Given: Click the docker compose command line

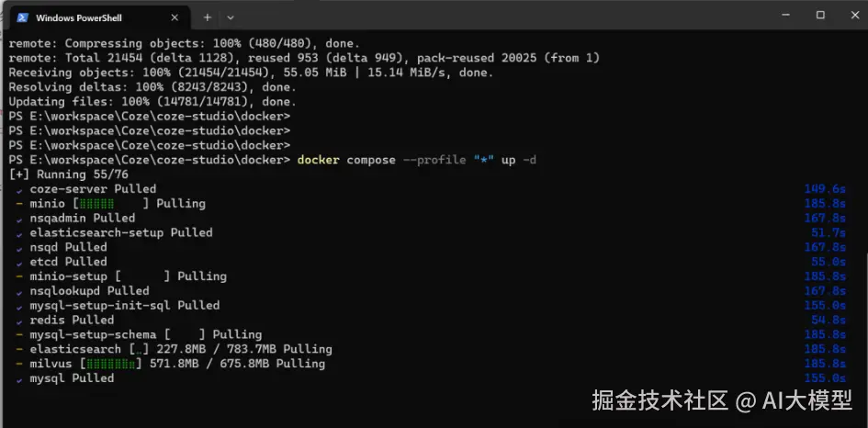Looking at the screenshot, I should (417, 161).
